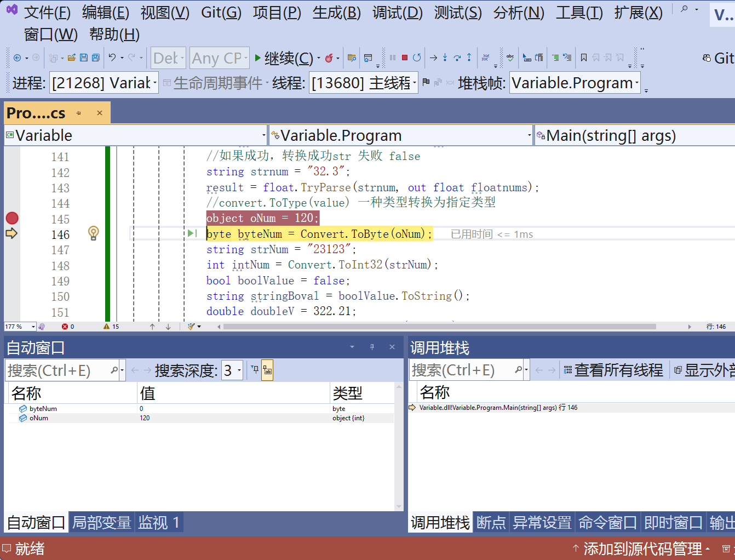Click the code cleanup broom icon
The image size is (735, 560).
(191, 327)
